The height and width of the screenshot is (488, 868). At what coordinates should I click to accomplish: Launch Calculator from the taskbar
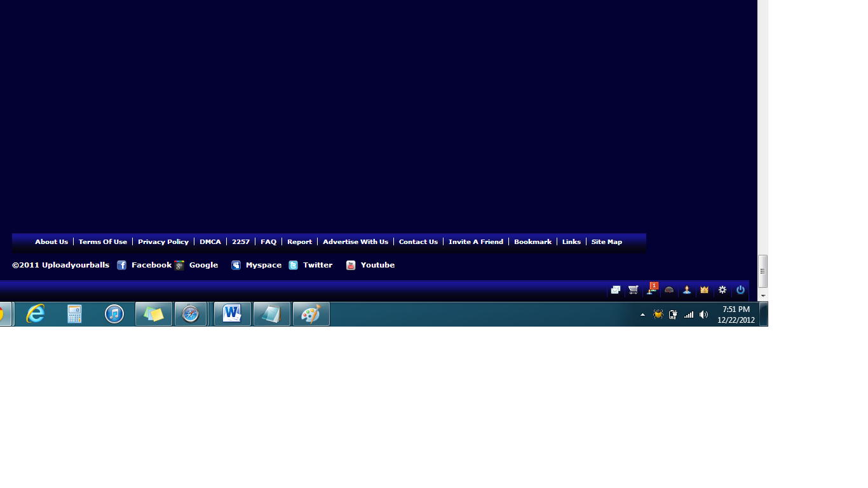coord(74,314)
